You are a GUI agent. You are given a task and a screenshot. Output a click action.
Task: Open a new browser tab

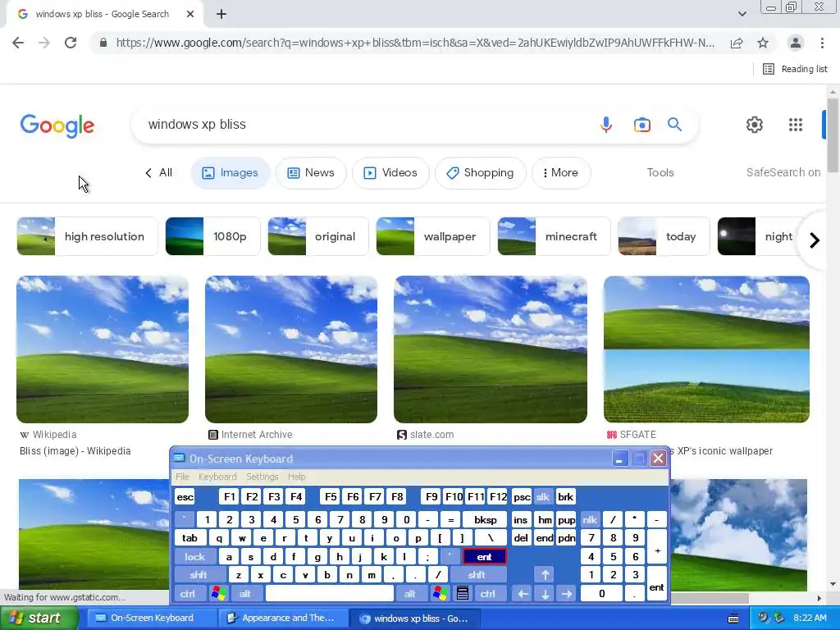tap(221, 15)
